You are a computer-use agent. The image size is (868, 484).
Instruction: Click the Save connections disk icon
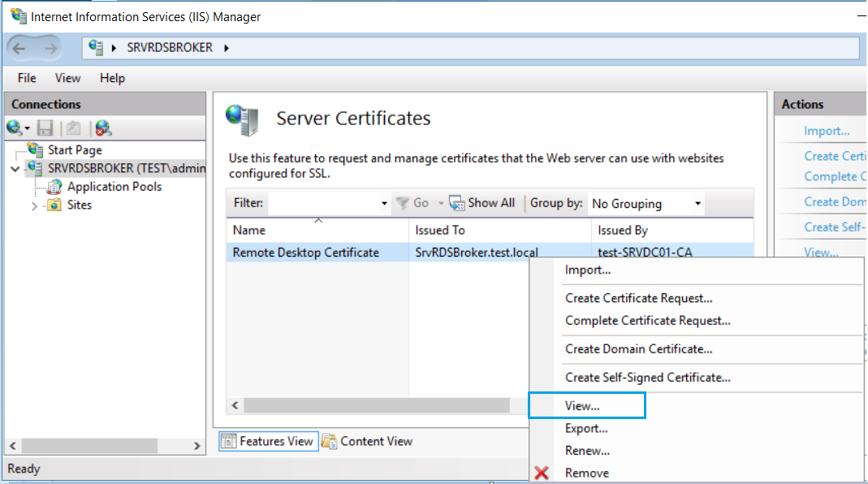(x=45, y=128)
